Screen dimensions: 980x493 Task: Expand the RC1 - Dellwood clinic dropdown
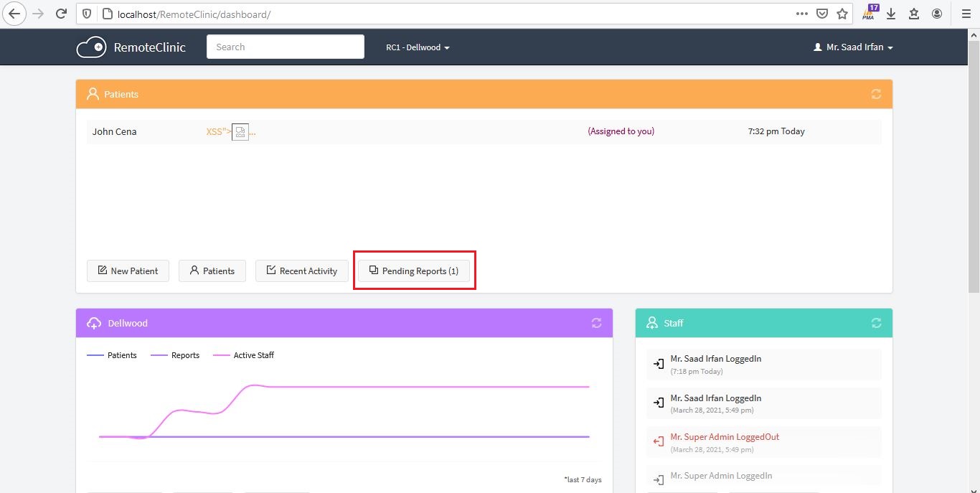(x=418, y=47)
